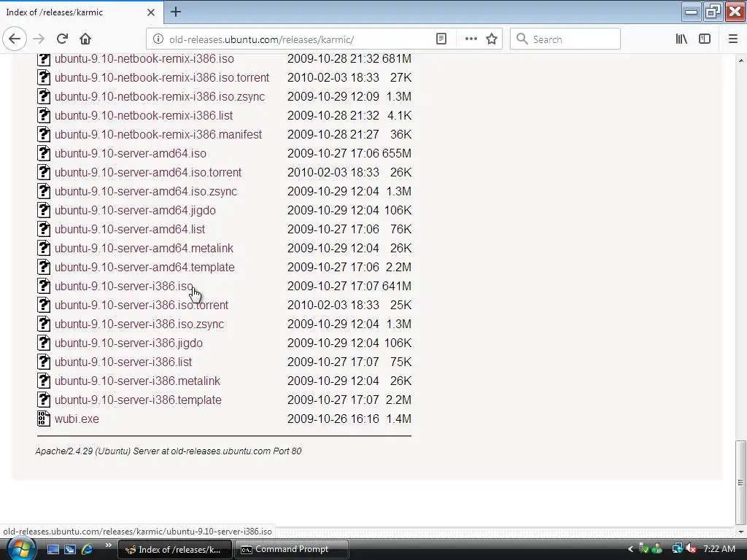Bookmark this page with the star

492,39
